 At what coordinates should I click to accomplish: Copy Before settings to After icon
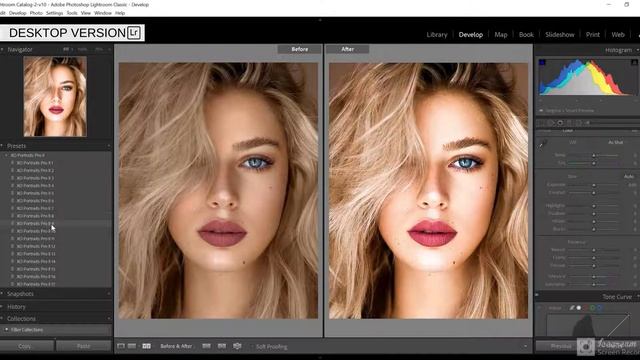point(206,346)
